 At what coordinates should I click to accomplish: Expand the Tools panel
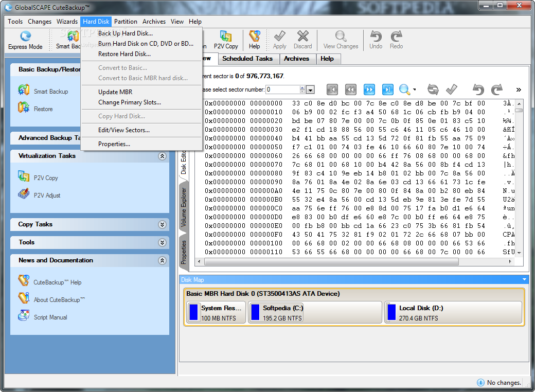pos(162,243)
